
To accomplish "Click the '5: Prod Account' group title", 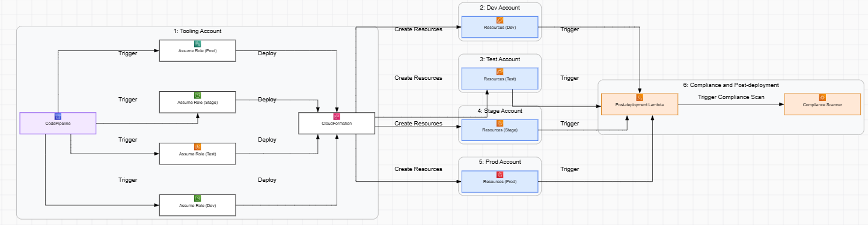I will point(500,162).
